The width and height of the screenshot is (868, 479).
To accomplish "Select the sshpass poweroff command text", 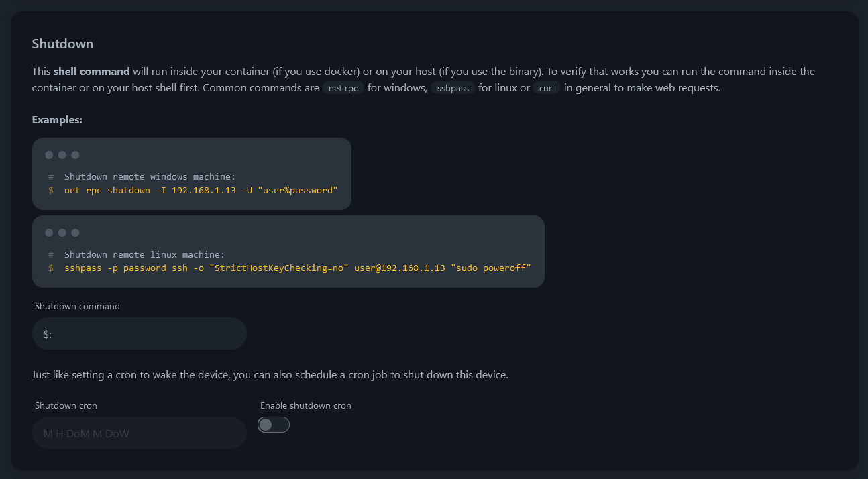I will (x=295, y=268).
